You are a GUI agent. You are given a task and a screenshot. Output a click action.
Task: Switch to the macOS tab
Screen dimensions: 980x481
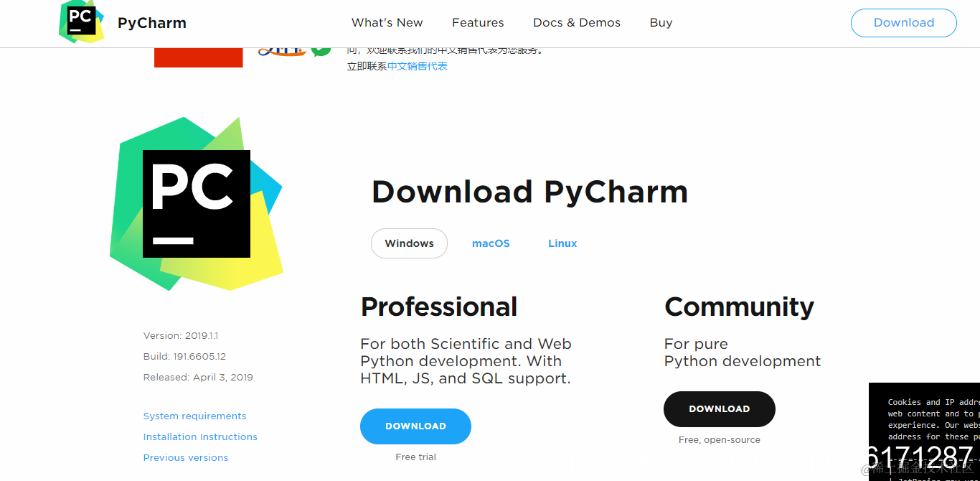(491, 243)
